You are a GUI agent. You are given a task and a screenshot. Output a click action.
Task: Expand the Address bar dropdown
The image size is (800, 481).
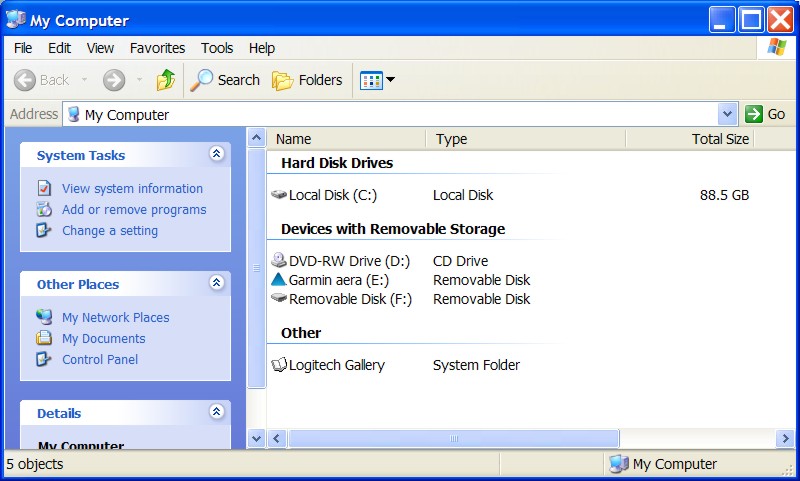[x=727, y=114]
